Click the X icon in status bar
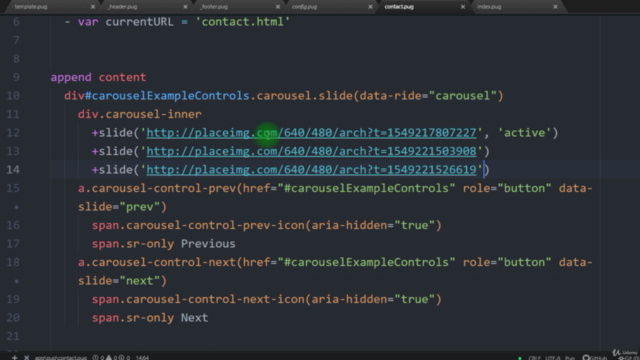The width and height of the screenshot is (640, 360). (x=27, y=358)
